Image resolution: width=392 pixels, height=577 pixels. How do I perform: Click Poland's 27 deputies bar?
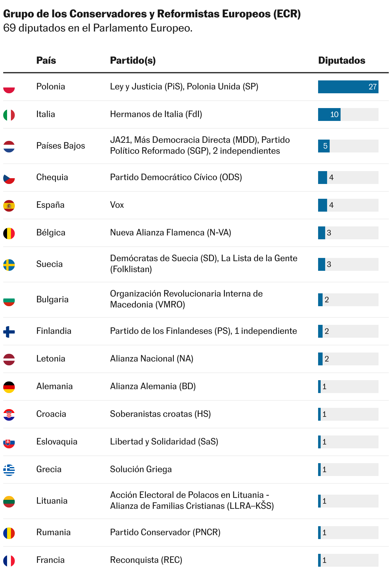pos(348,87)
